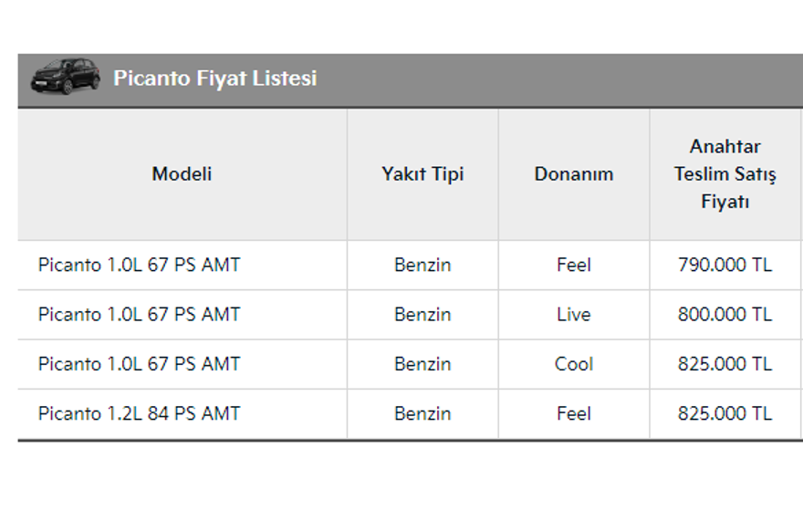Select the Picanto 1.2L 84 PS AMT model
The image size is (803, 532).
pos(140,413)
